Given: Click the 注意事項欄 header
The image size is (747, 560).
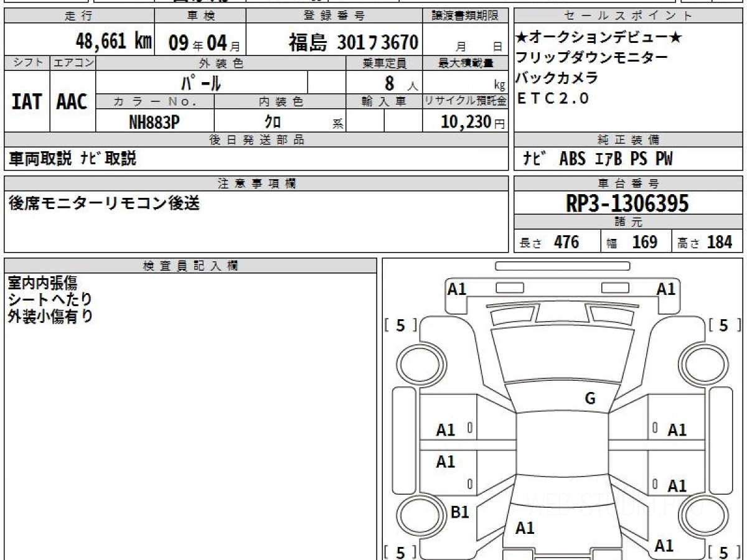Looking at the screenshot, I should coord(256,184).
